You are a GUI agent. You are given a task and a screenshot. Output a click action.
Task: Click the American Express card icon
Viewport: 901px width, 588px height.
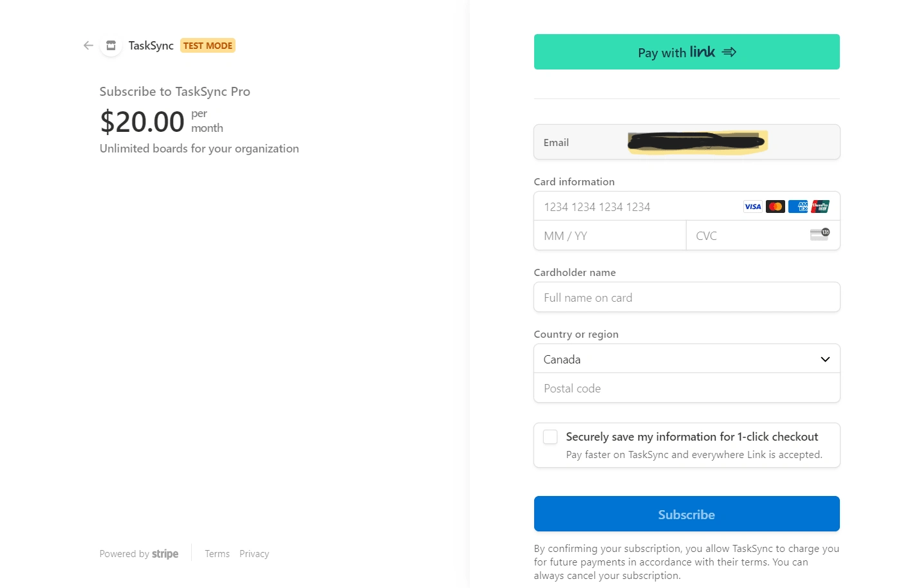tap(798, 207)
